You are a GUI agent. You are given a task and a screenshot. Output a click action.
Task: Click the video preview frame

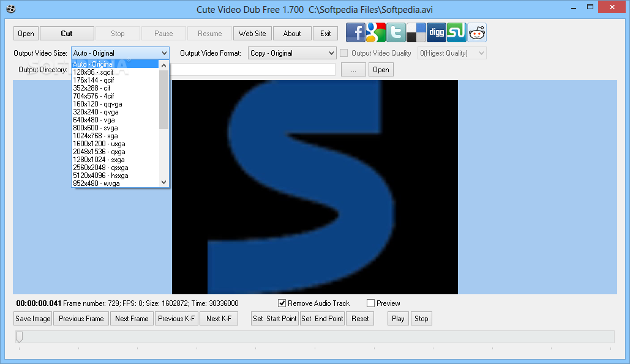(x=315, y=187)
